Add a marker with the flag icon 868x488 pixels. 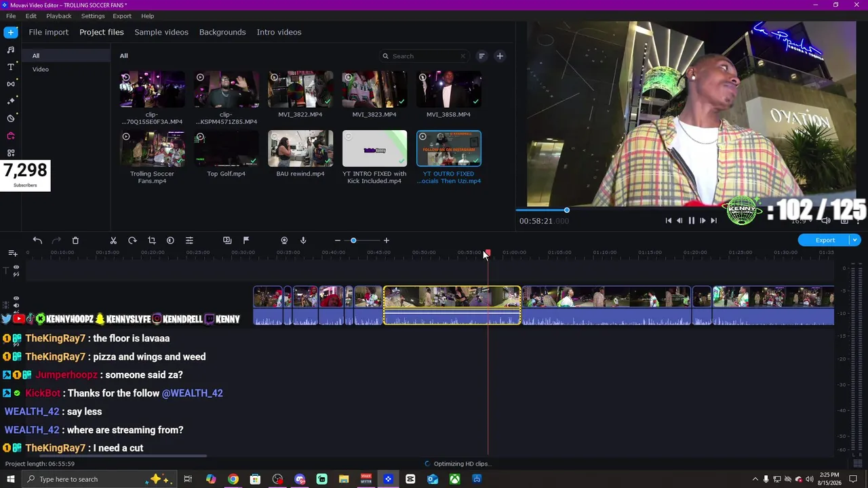[x=246, y=241]
